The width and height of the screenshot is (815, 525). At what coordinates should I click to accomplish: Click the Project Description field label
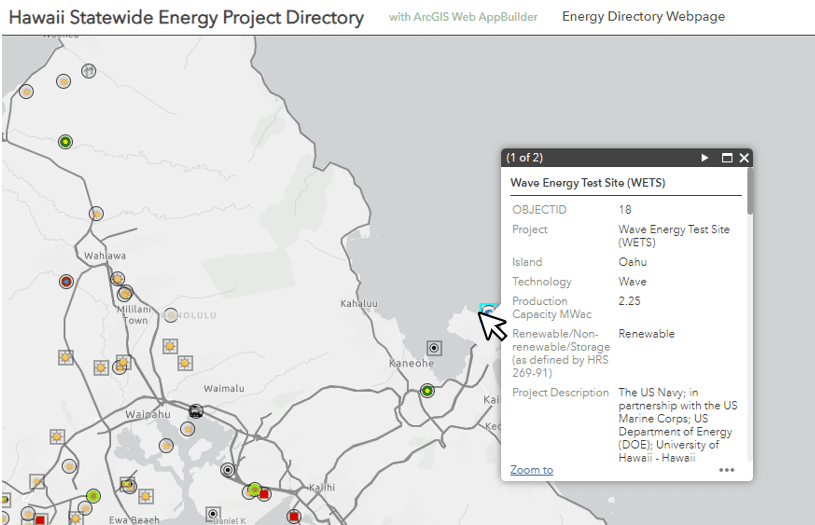(x=560, y=392)
